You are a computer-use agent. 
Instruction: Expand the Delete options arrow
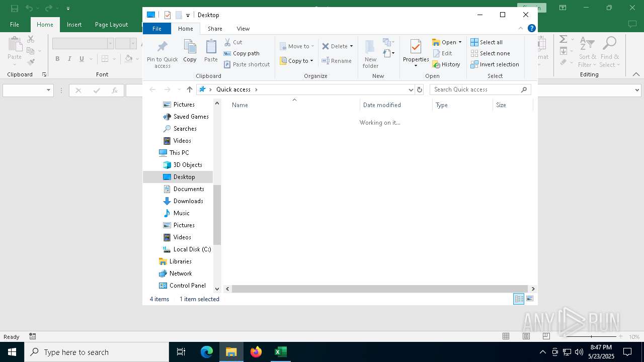[x=351, y=46]
